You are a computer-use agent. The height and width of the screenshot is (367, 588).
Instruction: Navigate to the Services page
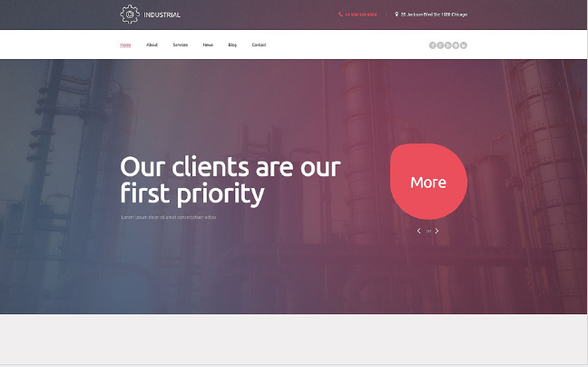(181, 45)
